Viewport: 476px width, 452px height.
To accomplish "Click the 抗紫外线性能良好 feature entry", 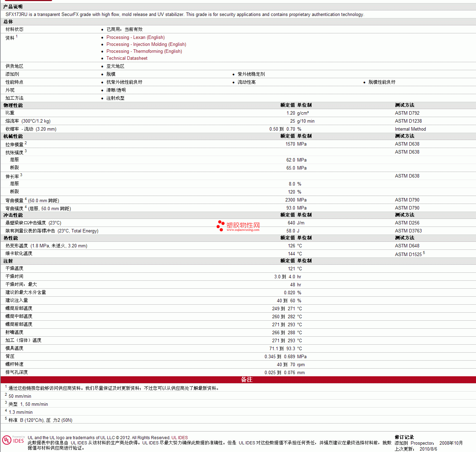I will tap(124, 82).
